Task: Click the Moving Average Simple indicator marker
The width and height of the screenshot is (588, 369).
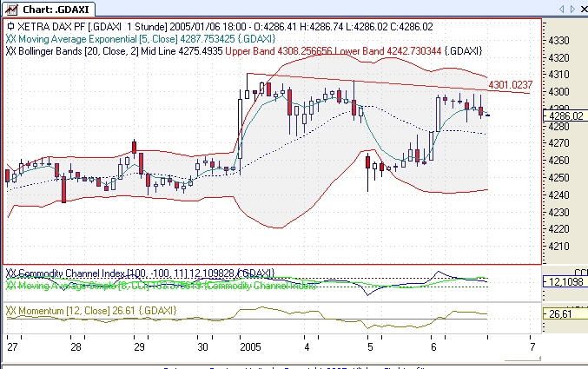Action: [x=10, y=286]
